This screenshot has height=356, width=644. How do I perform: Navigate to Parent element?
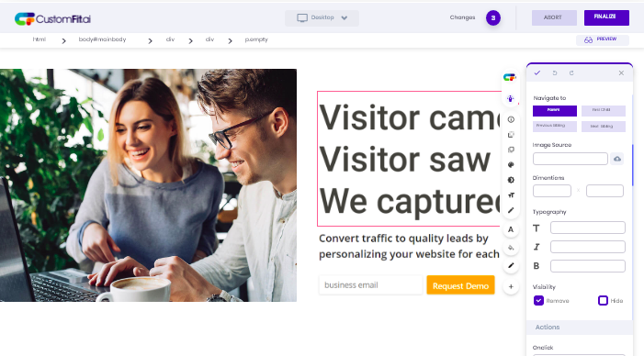pos(555,111)
